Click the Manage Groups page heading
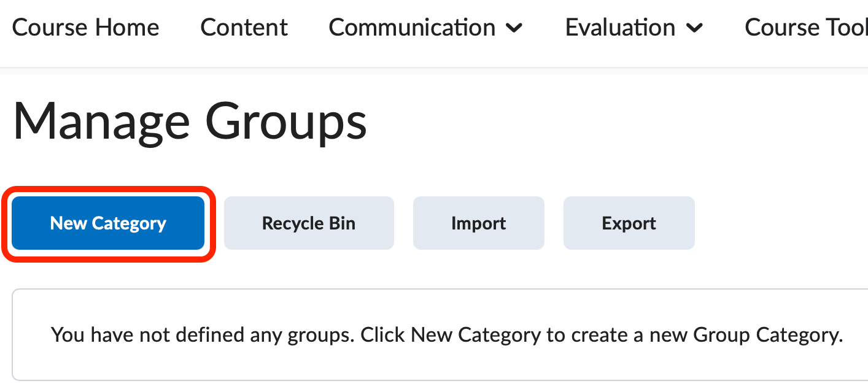The width and height of the screenshot is (868, 389). pos(188,120)
